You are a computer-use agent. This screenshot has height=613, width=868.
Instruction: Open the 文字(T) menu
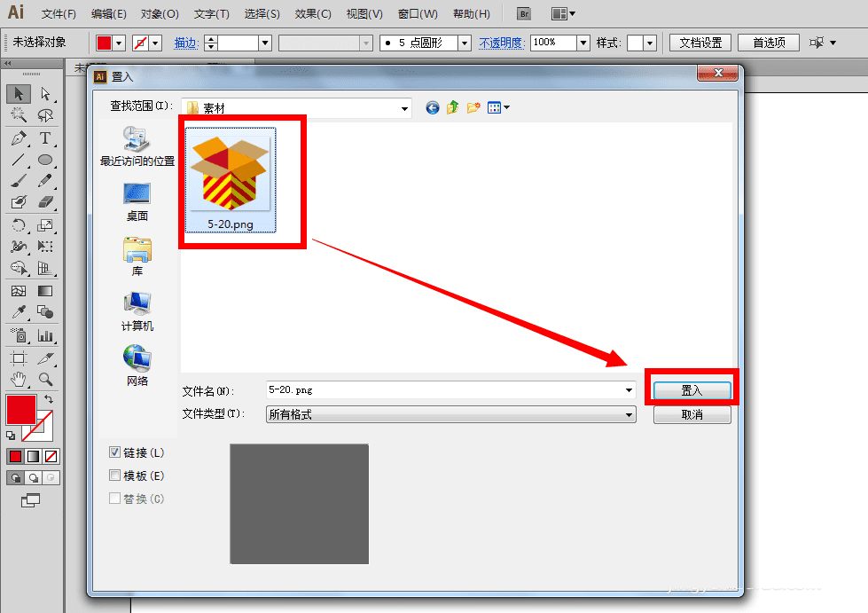coord(212,14)
